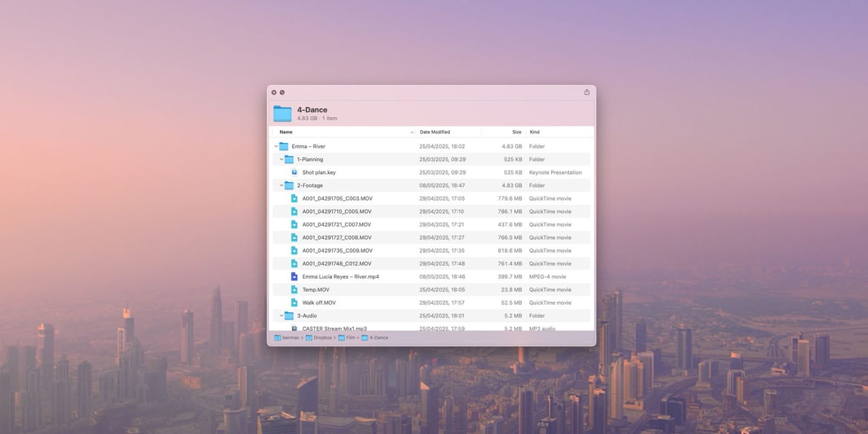The height and width of the screenshot is (434, 868).
Task: Click the Temp.MOV file icon
Action: click(x=294, y=290)
